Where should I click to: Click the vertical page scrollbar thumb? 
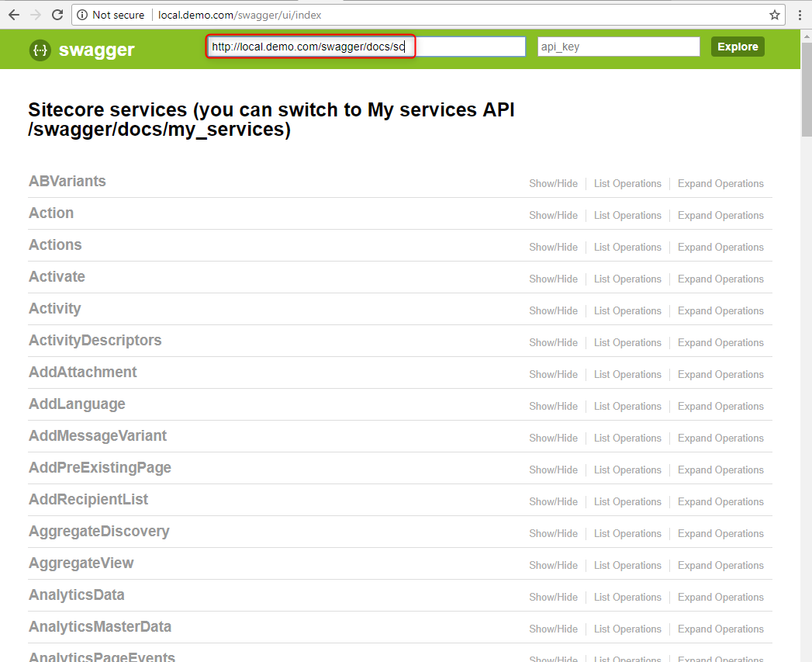click(807, 90)
